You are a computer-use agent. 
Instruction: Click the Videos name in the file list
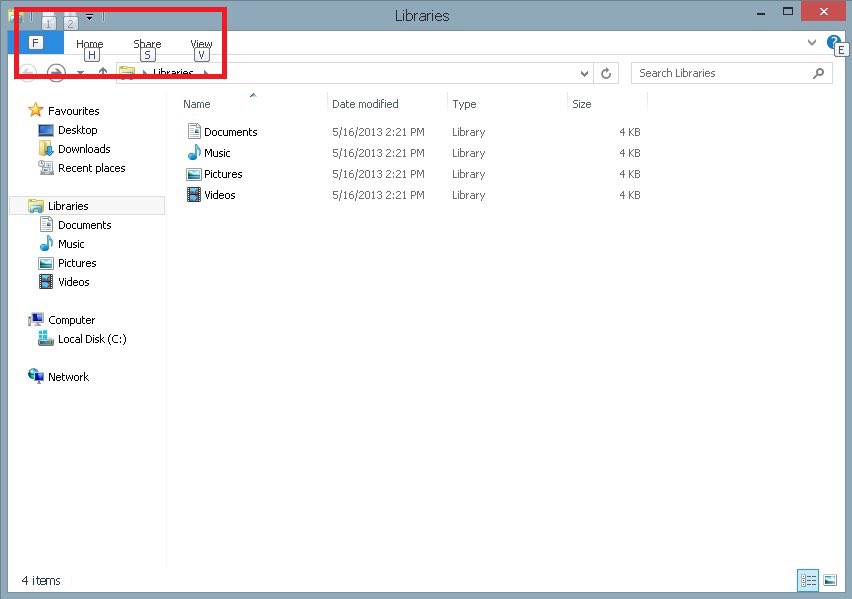click(220, 195)
